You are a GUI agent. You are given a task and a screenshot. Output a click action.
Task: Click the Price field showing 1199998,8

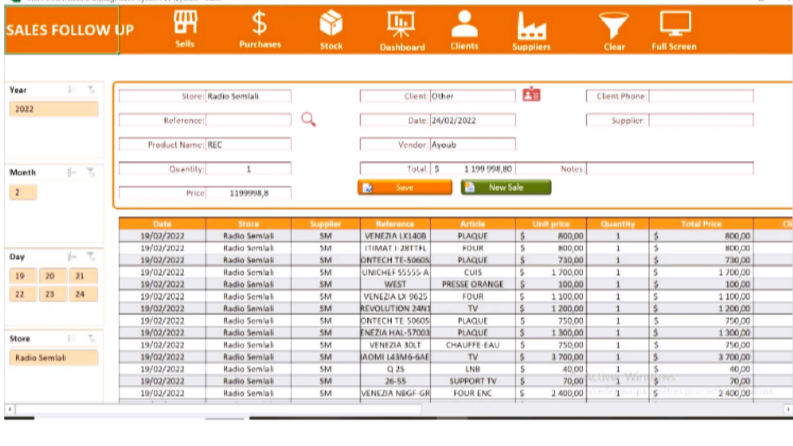(x=248, y=193)
